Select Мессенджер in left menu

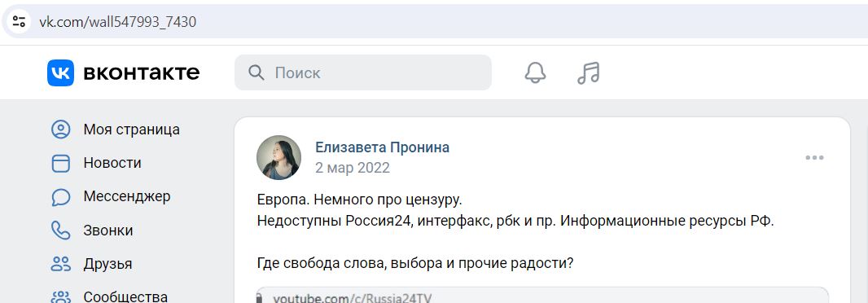[127, 196]
